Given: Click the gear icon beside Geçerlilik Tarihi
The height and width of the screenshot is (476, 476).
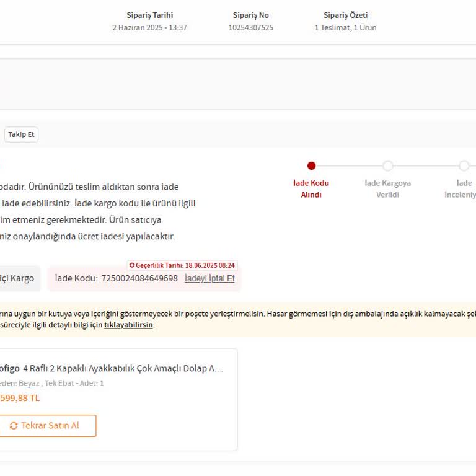Looking at the screenshot, I should 131,265.
